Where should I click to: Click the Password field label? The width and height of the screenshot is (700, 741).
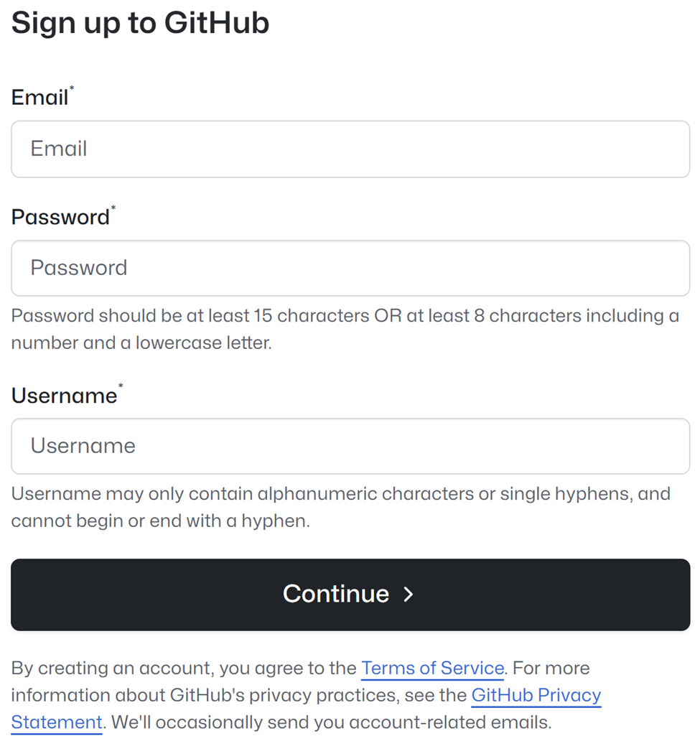click(60, 217)
